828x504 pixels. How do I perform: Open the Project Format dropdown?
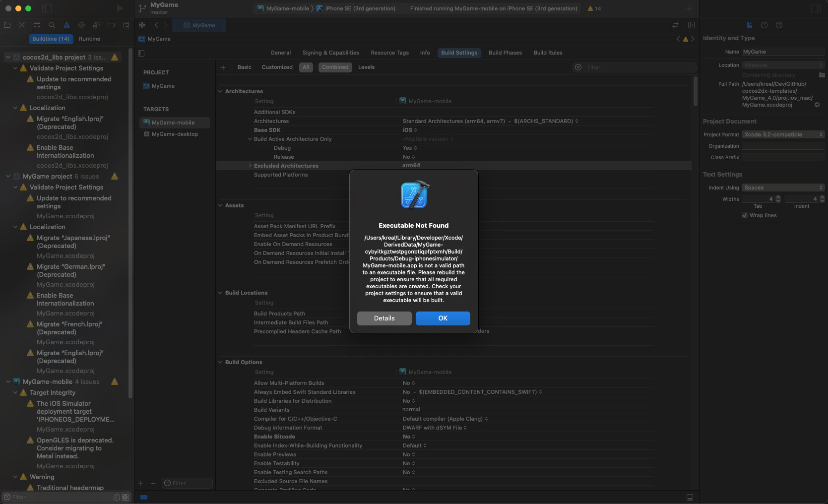click(x=783, y=134)
